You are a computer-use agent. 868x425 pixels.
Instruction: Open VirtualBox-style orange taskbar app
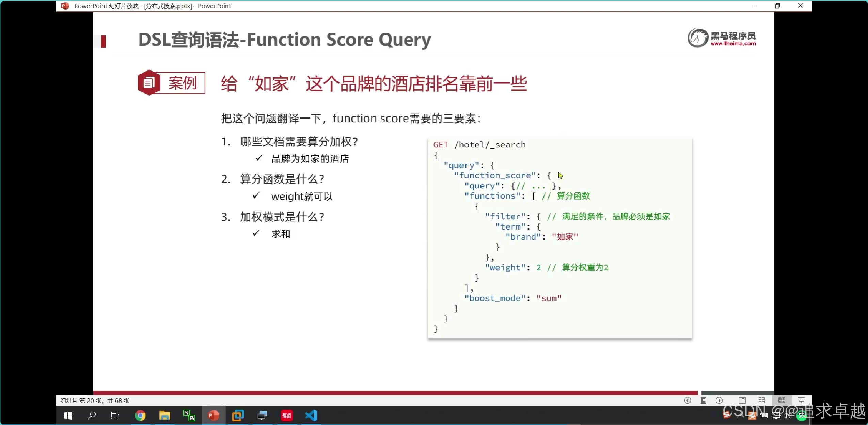tap(238, 415)
